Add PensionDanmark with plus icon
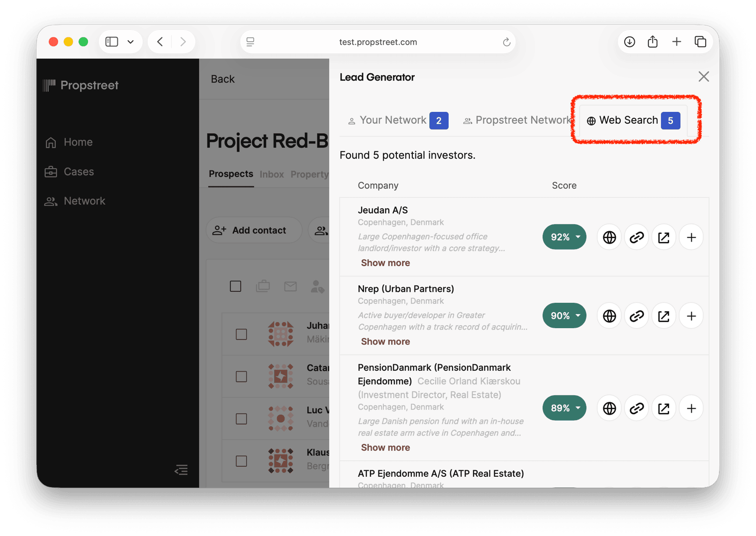Image resolution: width=756 pixels, height=536 pixels. [691, 408]
